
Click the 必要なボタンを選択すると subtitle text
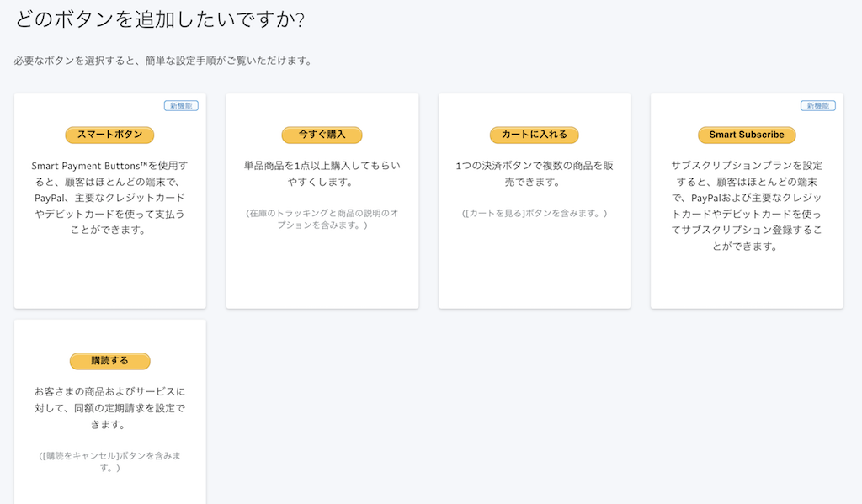[162, 61]
